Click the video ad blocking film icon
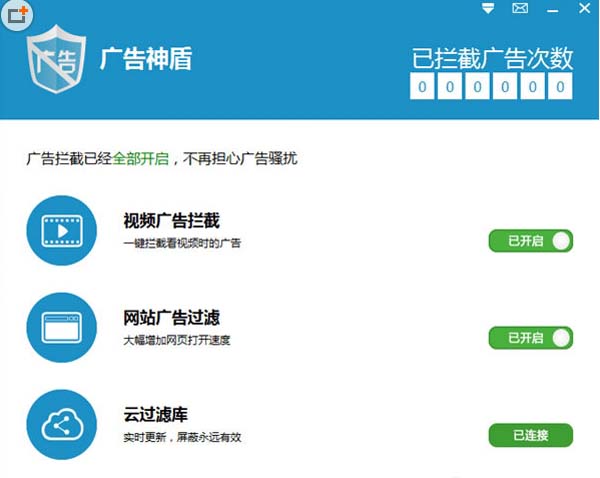 click(62, 230)
